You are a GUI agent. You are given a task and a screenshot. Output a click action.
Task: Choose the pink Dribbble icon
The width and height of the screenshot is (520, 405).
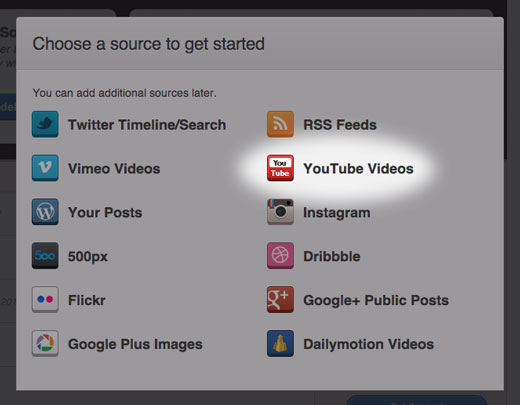280,256
